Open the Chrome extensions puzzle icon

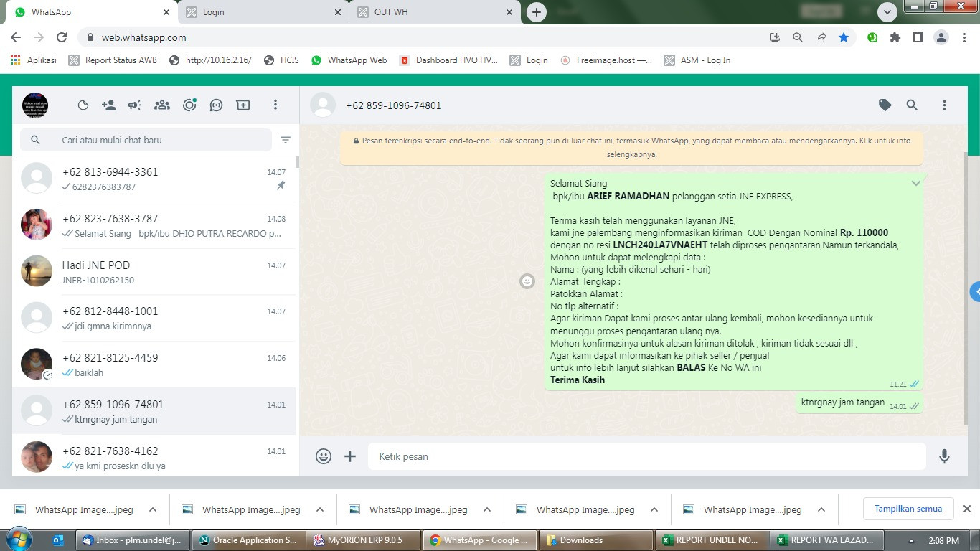(895, 37)
